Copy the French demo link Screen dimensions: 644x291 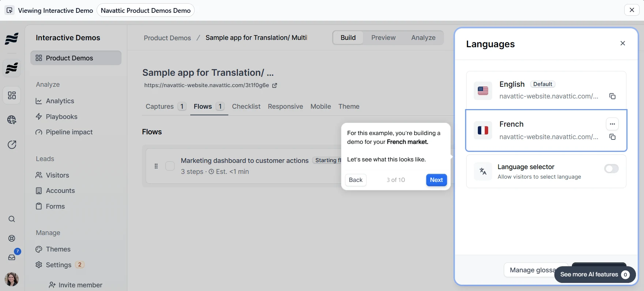(612, 137)
